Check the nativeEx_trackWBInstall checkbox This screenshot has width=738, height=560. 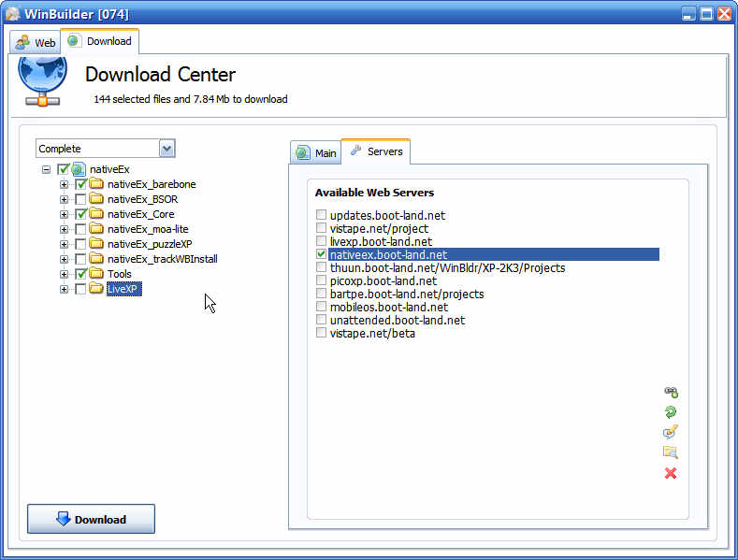[x=81, y=259]
